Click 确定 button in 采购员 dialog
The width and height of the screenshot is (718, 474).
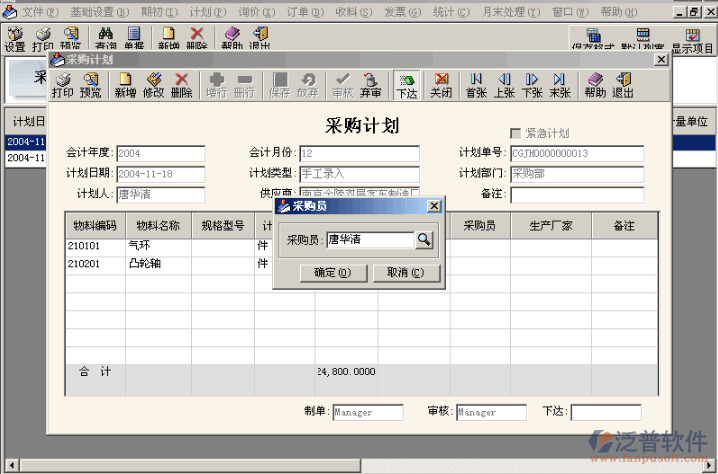coord(332,272)
